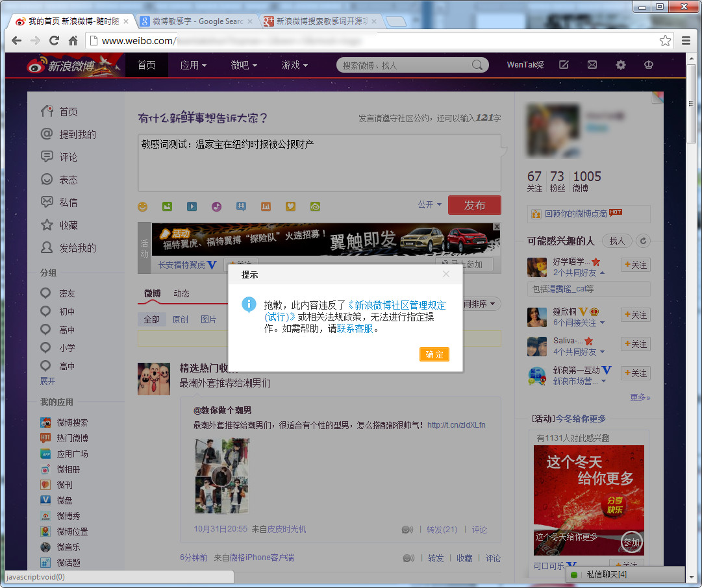
Task: Refresh the suggested people list
Action: pos(643,241)
